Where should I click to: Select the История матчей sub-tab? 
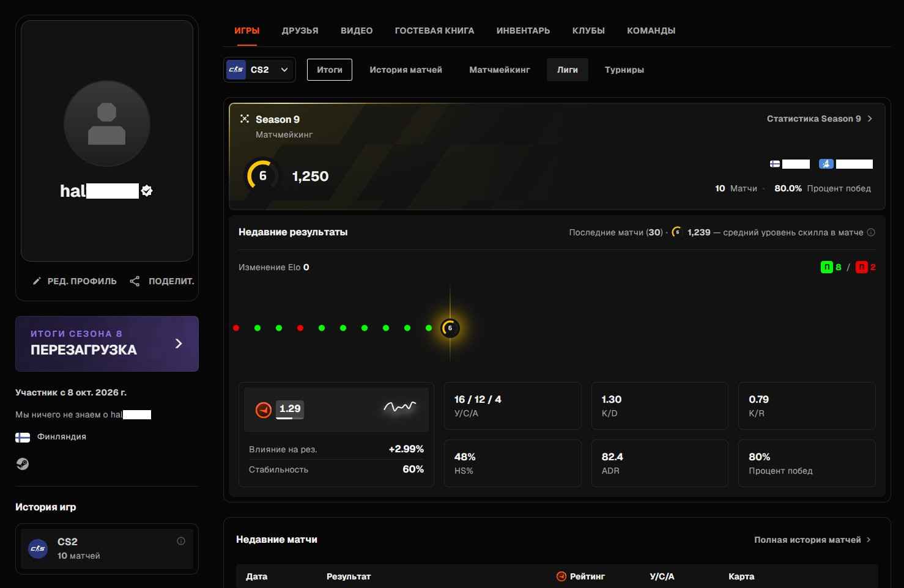point(406,70)
